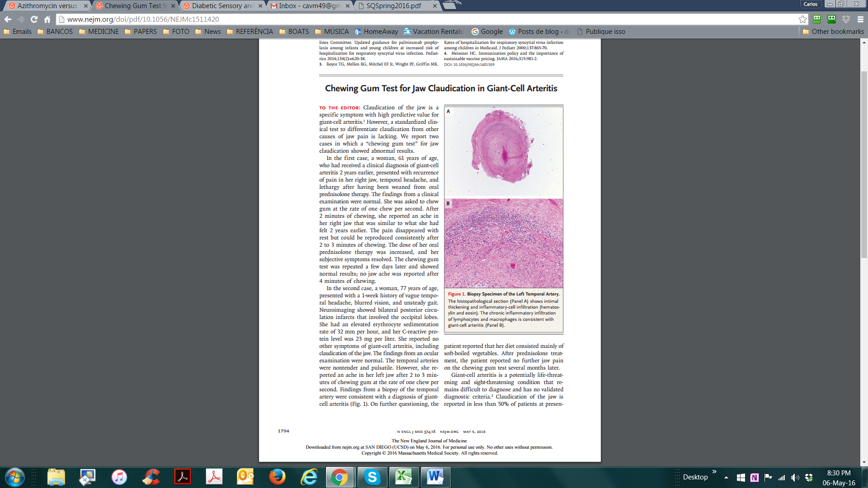The image size is (868, 488).
Task: Open the Chrome hamburger menu
Action: [x=860, y=19]
